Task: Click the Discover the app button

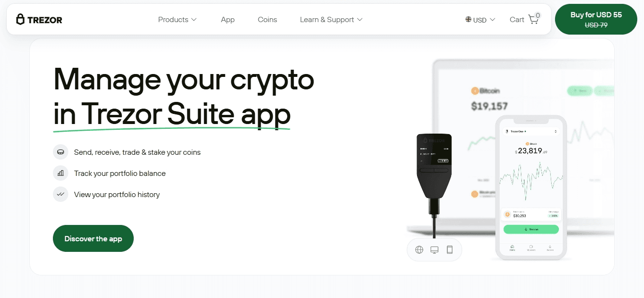Action: [x=93, y=238]
